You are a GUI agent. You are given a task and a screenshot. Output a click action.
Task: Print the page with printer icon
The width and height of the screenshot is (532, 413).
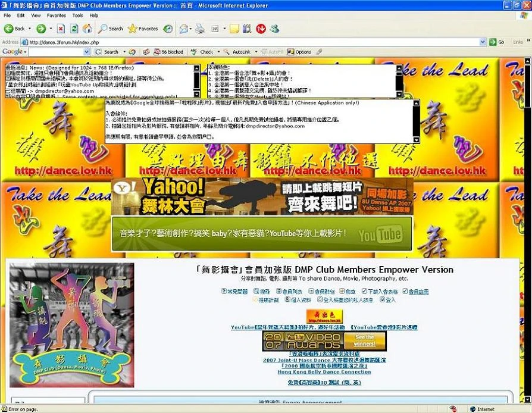click(200, 29)
